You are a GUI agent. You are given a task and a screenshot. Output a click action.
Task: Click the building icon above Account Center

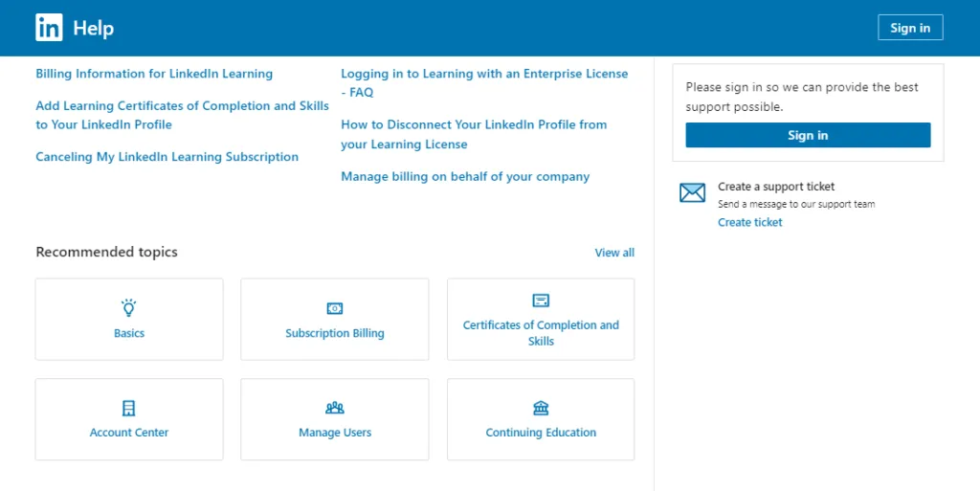(129, 409)
